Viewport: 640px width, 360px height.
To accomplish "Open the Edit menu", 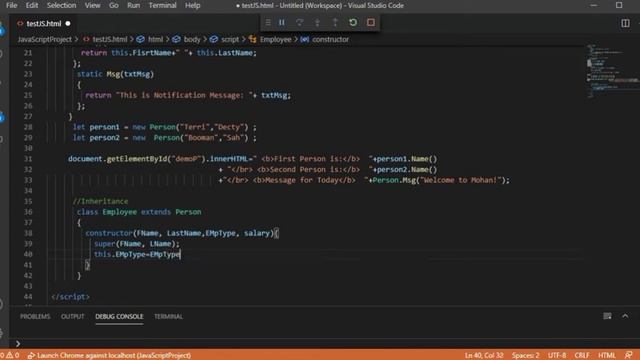I will click(32, 5).
